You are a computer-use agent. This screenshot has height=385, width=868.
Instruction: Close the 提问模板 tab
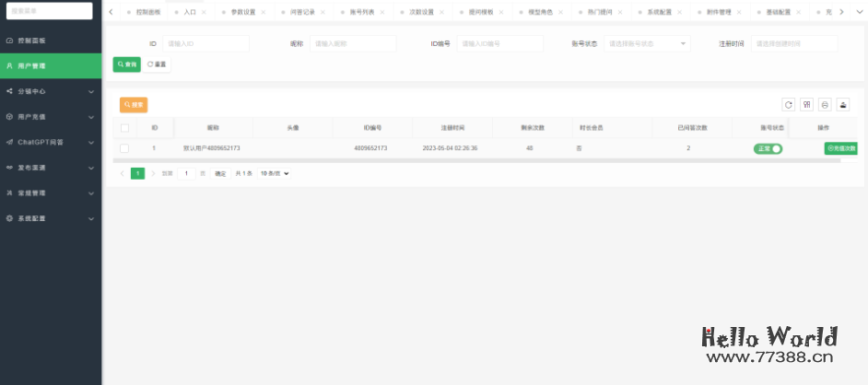point(501,12)
